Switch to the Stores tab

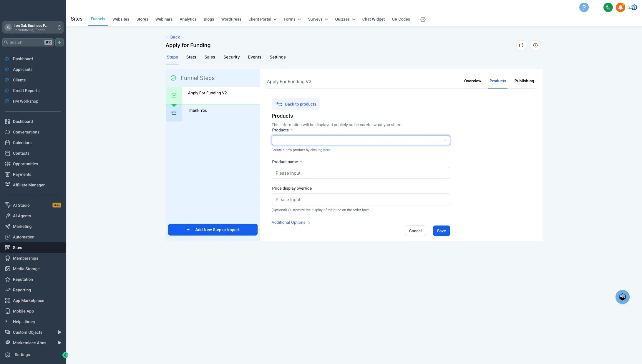[142, 19]
